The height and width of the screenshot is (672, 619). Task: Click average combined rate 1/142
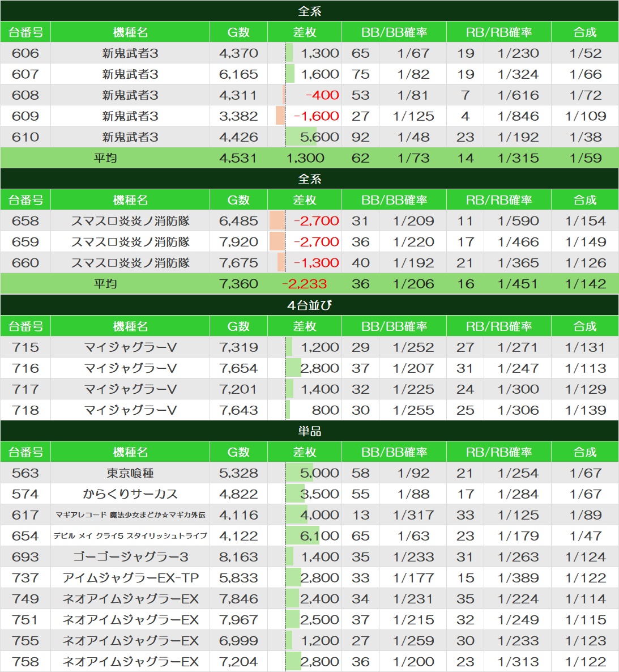click(x=586, y=284)
